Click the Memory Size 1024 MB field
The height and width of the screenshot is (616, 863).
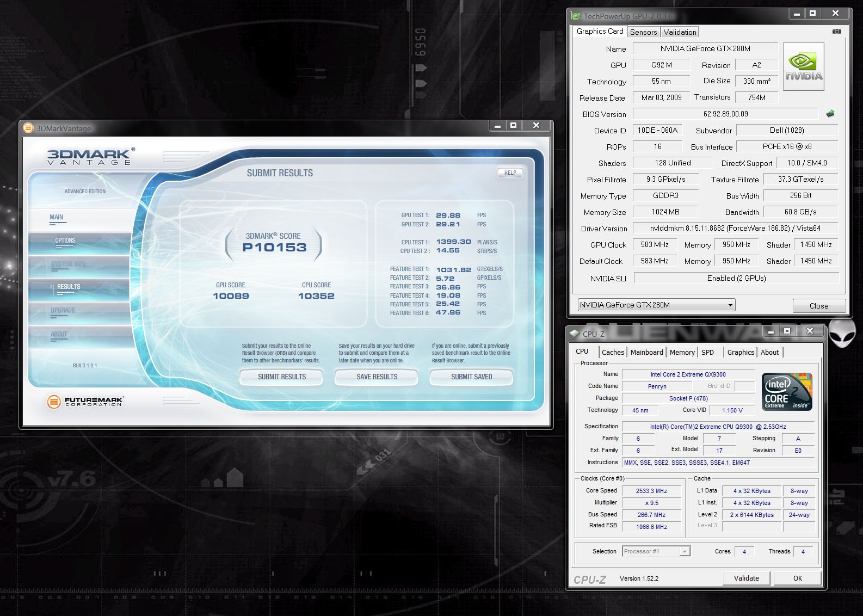pos(665,212)
